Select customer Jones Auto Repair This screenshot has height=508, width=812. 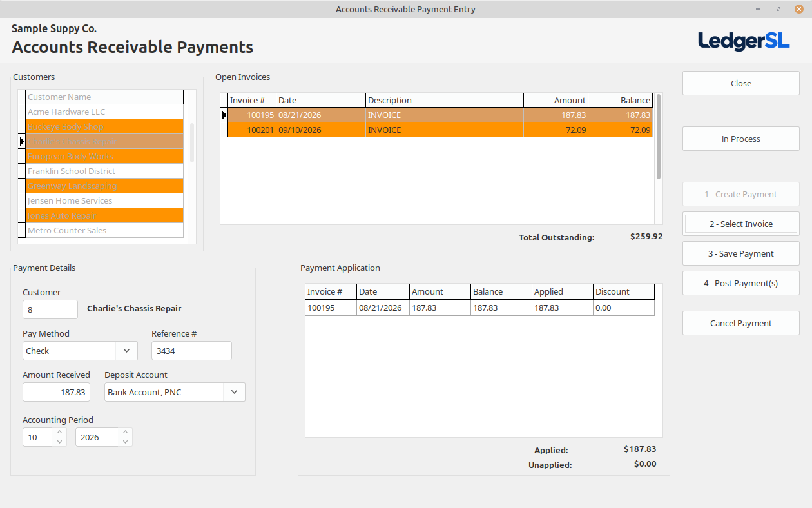tap(105, 215)
